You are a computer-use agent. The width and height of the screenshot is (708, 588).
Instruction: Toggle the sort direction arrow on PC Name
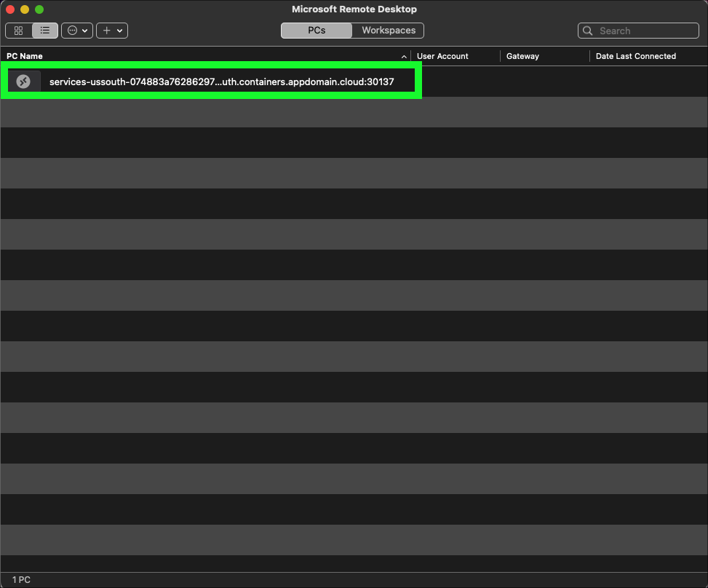coord(404,57)
